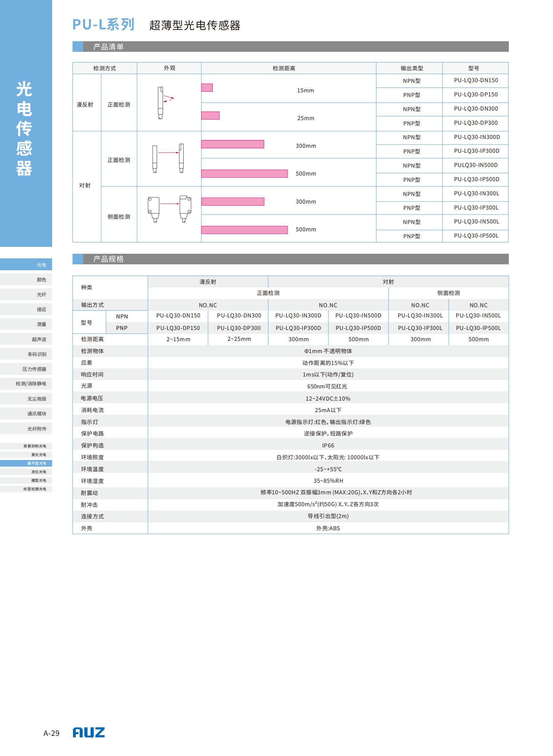Click the 25mA以下 current consumption value
The width and height of the screenshot is (553, 756).
[x=328, y=410]
